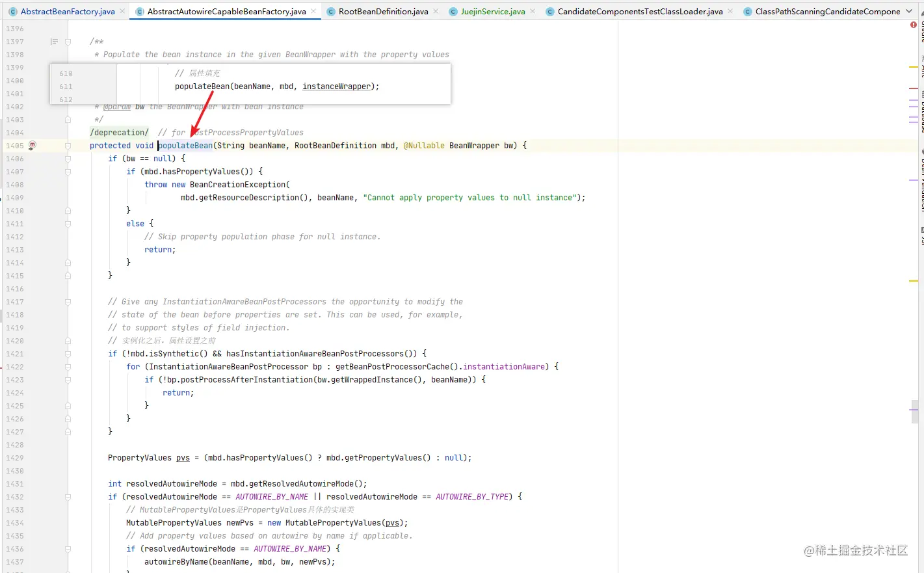Click the error indicator icon above the scrollbar
The width and height of the screenshot is (924, 573).
coord(913,25)
